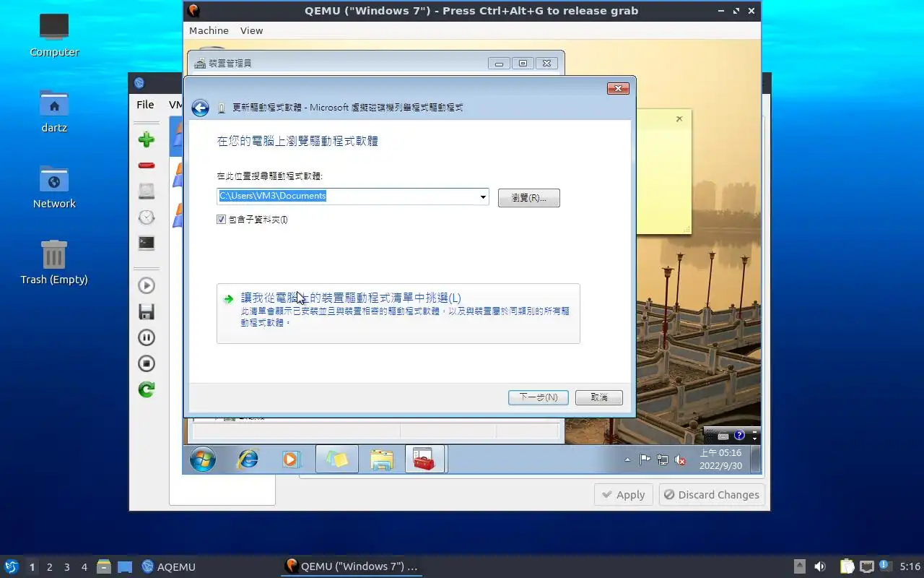Stop the VM in AQEMU toolbar
Screen dimensions: 924x578
pos(147,363)
